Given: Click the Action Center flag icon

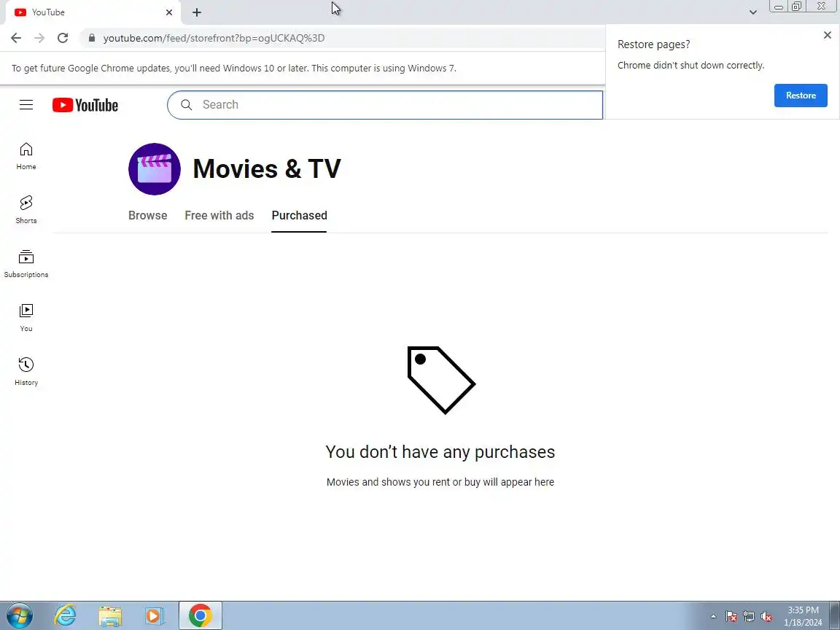Looking at the screenshot, I should 731,617.
